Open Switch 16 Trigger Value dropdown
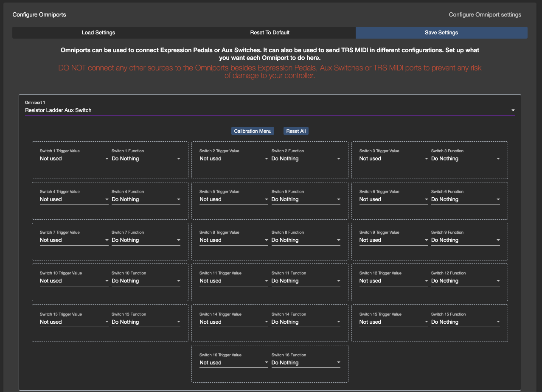Image resolution: width=542 pixels, height=392 pixels. coord(233,363)
